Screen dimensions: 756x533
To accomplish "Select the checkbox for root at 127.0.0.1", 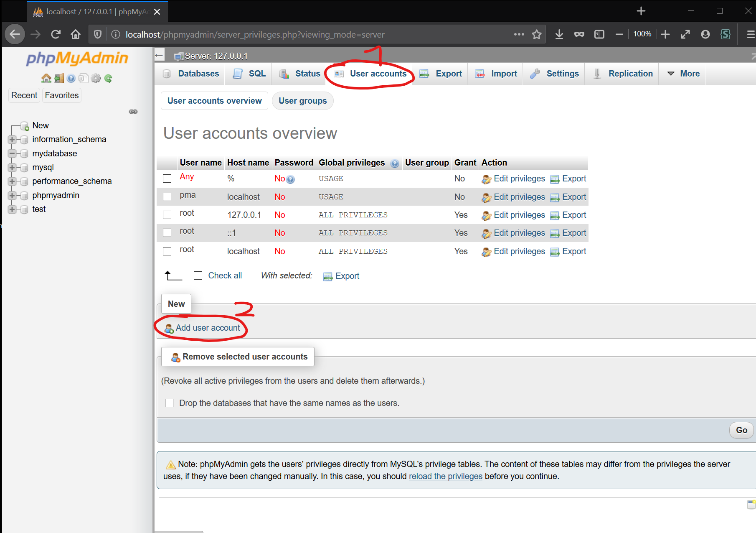I will tap(167, 215).
